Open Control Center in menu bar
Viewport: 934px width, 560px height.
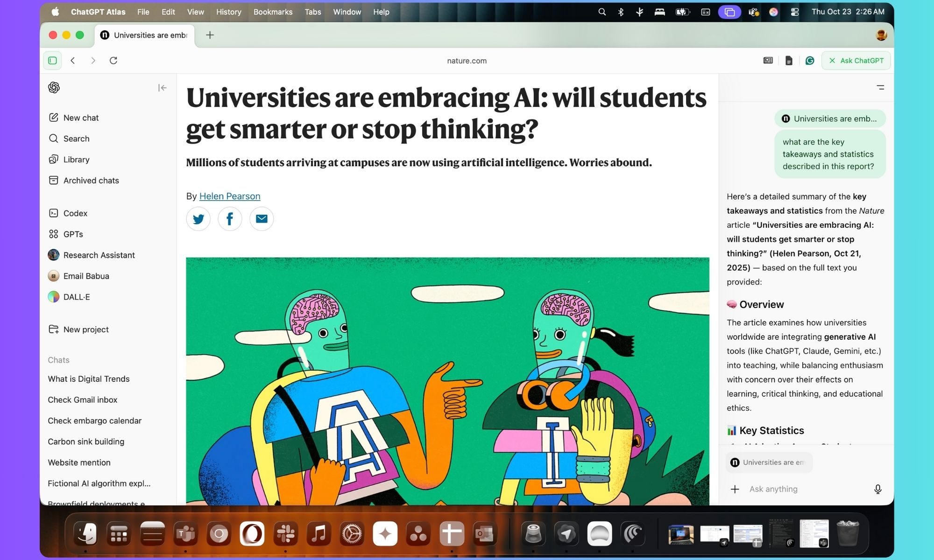coord(795,12)
